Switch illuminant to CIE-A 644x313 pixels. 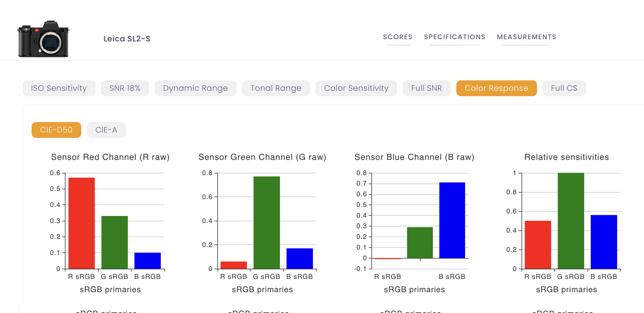[106, 130]
